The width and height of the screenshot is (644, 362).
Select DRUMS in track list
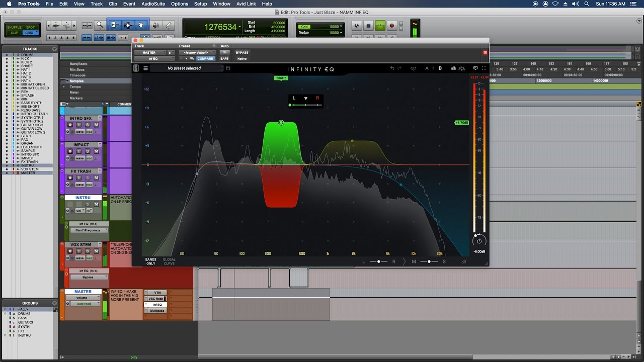tap(28, 55)
